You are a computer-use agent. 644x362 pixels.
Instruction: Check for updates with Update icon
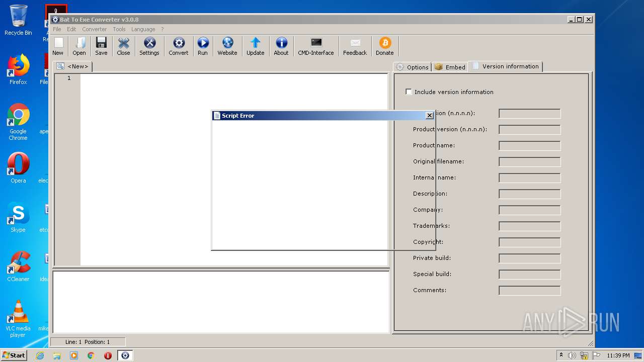pos(256,46)
